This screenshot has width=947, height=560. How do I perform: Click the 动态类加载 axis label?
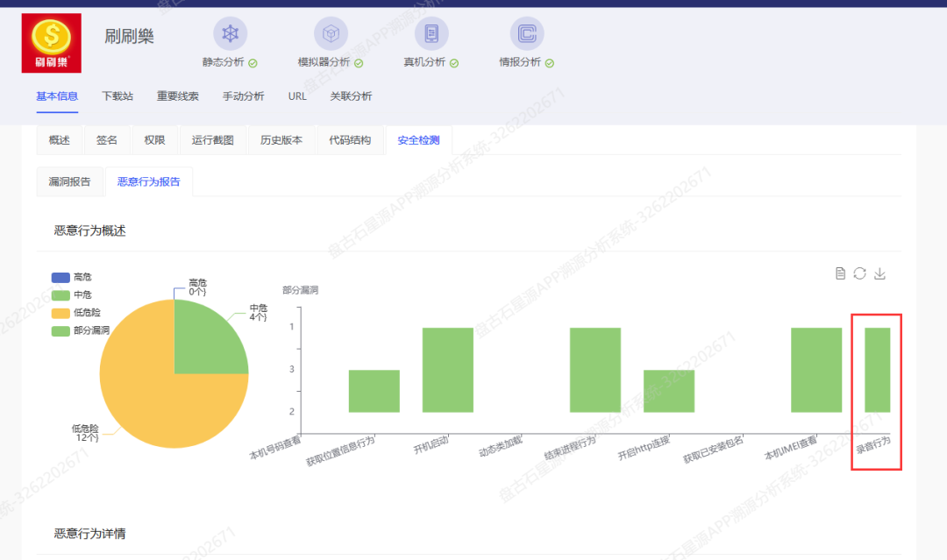click(500, 447)
